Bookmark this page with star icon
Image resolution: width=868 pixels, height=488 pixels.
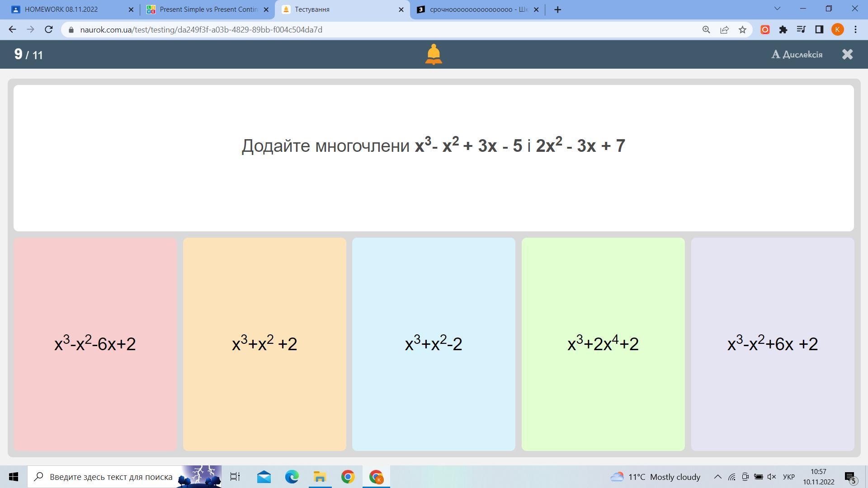[x=742, y=30]
